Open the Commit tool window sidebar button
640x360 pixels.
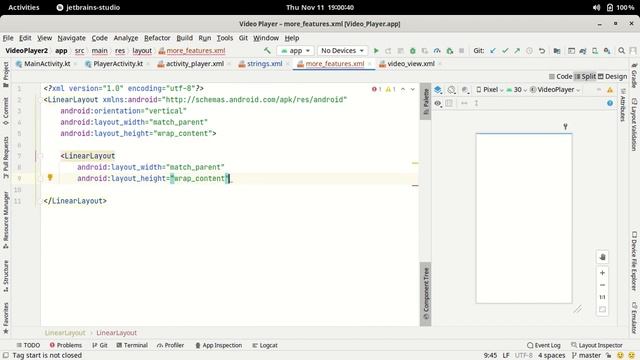coord(6,111)
